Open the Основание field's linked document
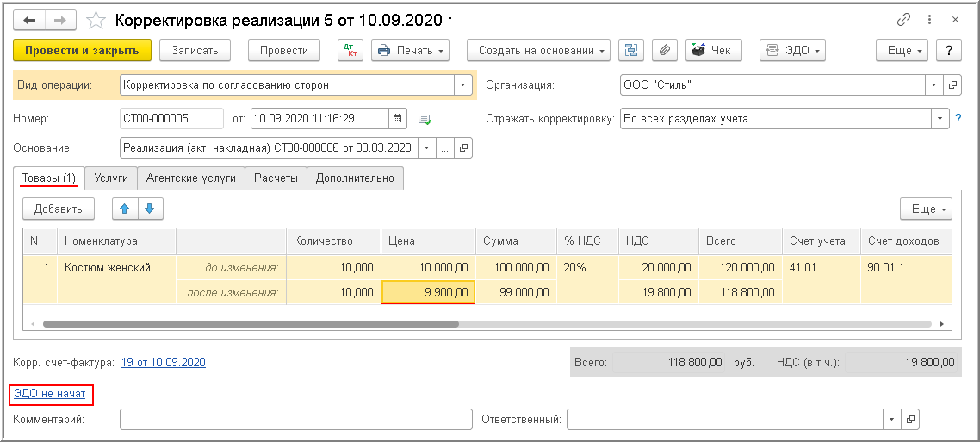980x443 pixels. 464,148
